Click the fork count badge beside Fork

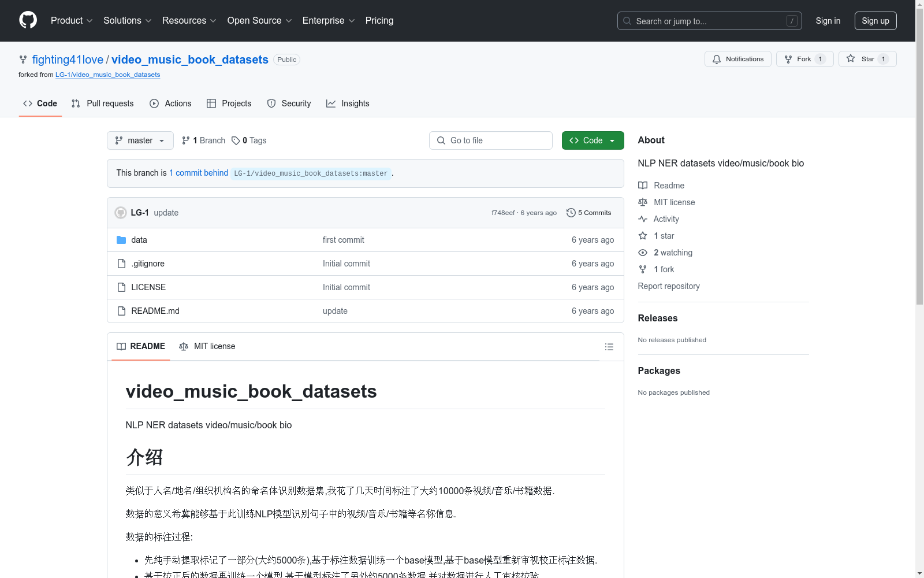pyautogui.click(x=820, y=59)
